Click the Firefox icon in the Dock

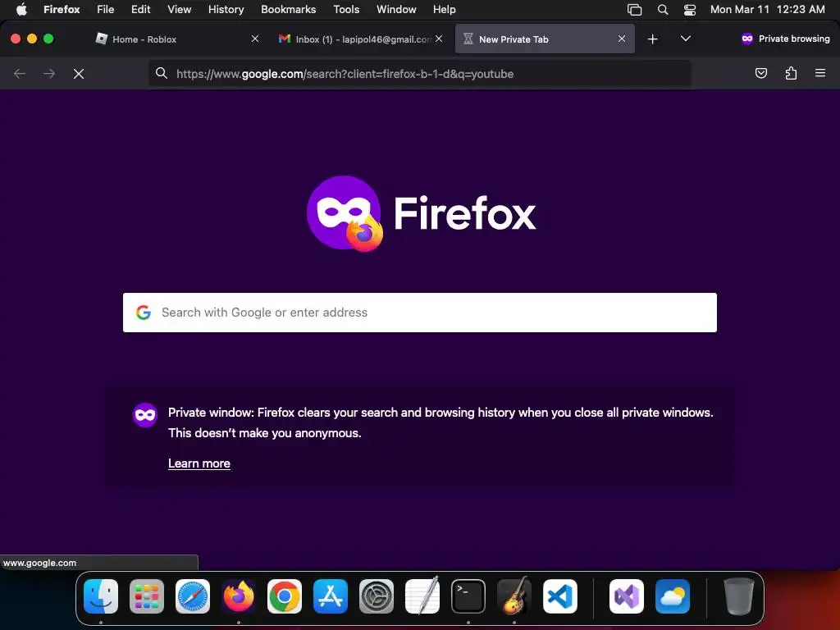(x=239, y=596)
